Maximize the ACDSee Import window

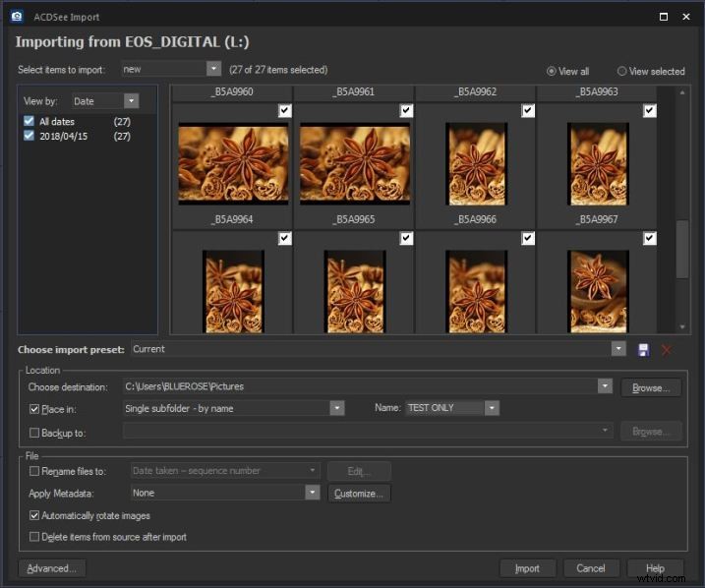coord(663,17)
